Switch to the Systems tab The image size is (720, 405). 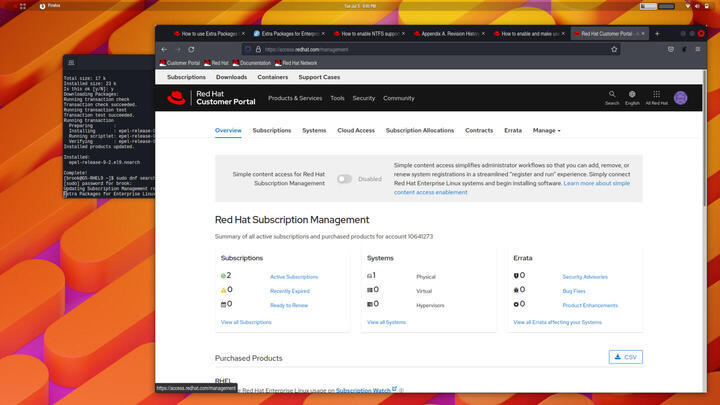(x=314, y=130)
